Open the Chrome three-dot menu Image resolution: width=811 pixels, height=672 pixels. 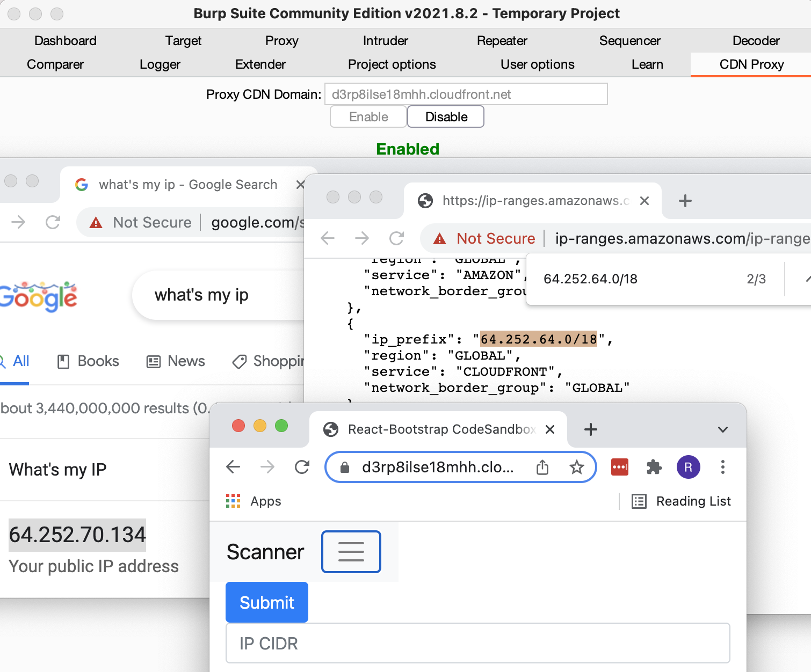(723, 467)
